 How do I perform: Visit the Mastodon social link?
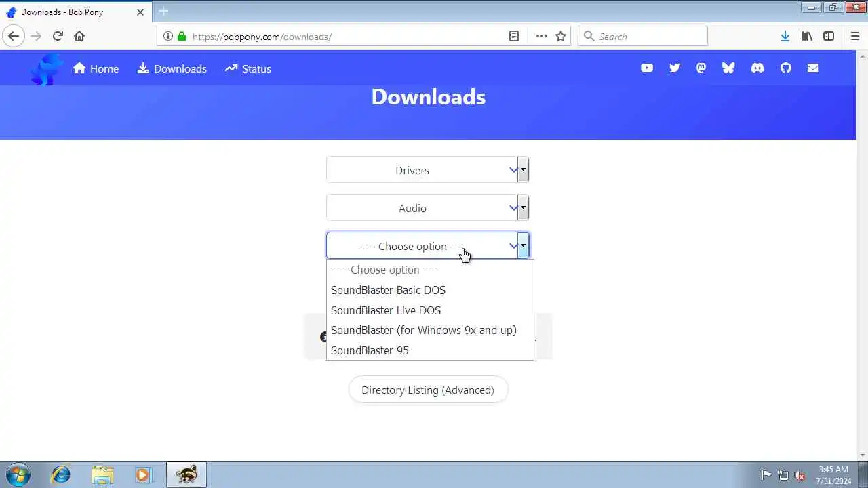point(701,68)
